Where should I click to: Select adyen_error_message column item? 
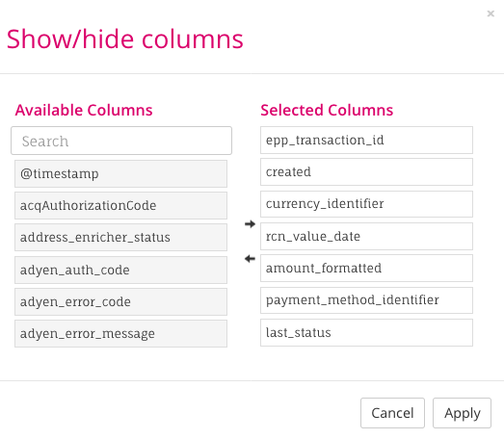point(120,333)
